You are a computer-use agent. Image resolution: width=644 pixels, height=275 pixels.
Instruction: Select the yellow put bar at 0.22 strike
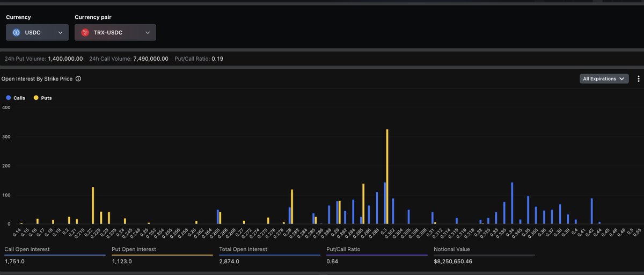[x=93, y=205]
